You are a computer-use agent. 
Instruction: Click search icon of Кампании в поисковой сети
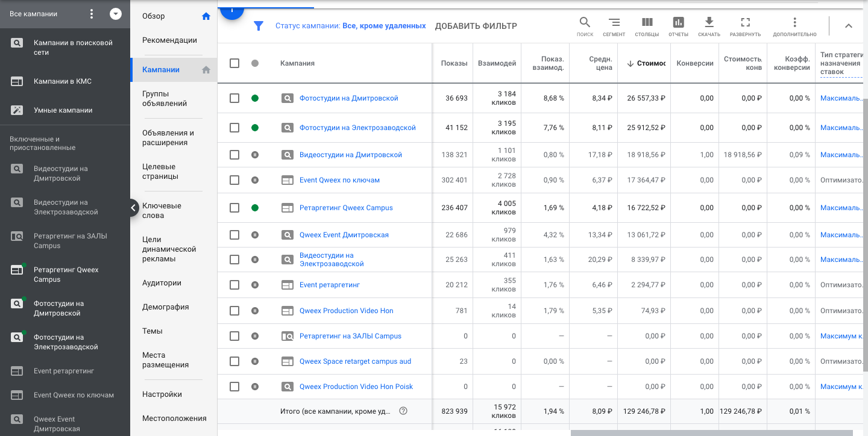click(x=17, y=43)
